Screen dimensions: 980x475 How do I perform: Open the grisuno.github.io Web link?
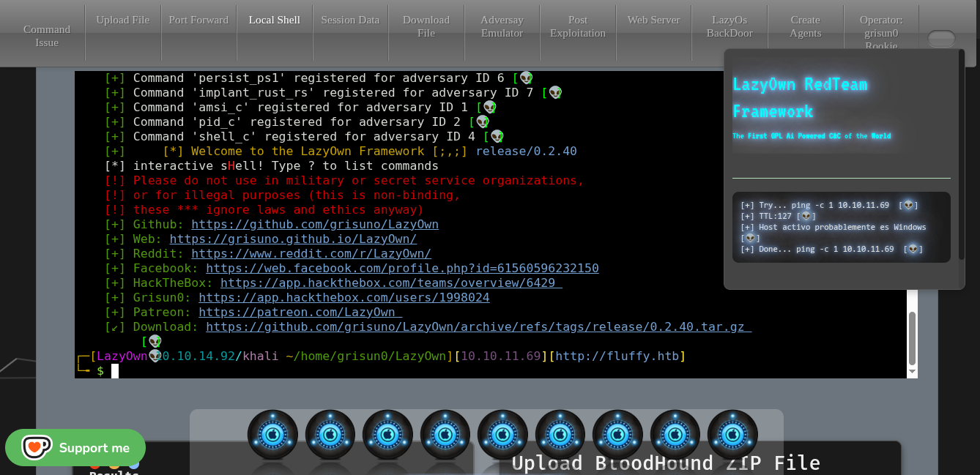(293, 239)
